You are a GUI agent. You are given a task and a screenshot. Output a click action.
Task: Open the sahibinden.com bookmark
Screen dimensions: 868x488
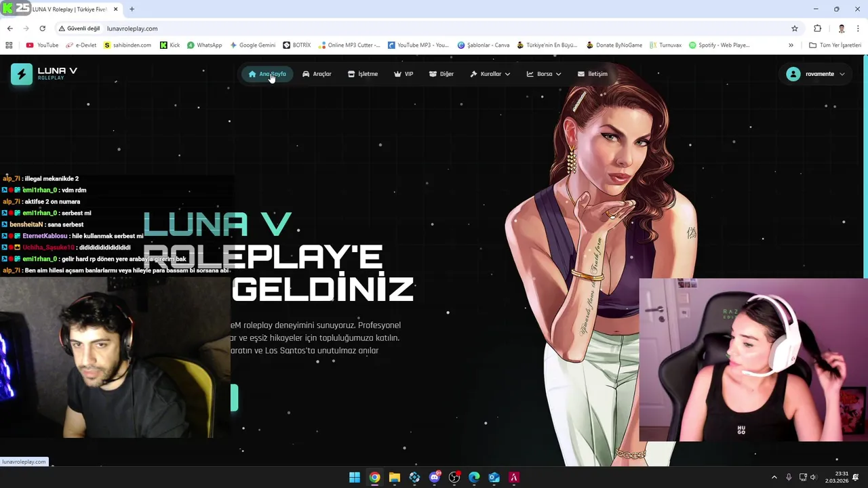pos(127,45)
